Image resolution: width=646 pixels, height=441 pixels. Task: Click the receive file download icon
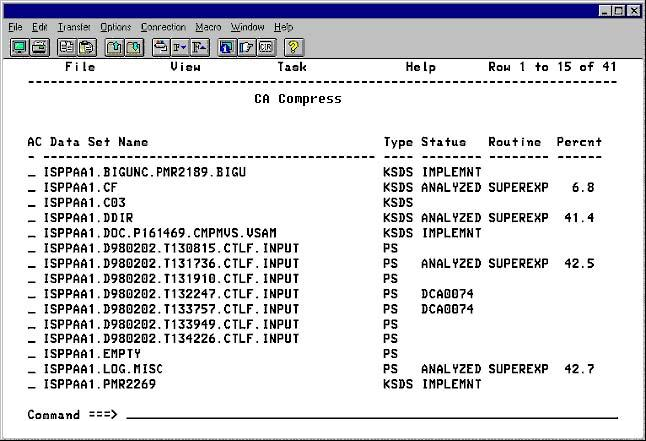(x=133, y=47)
